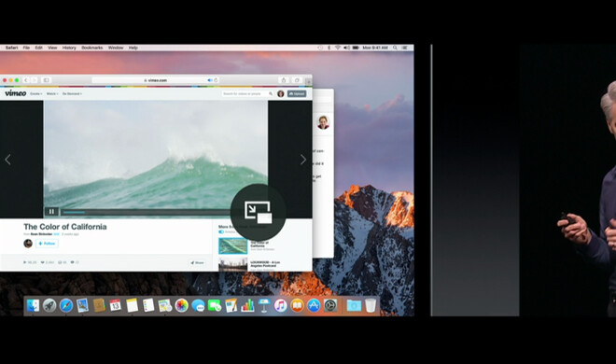Open the History menu
Image resolution: width=616 pixels, height=364 pixels.
coord(69,48)
